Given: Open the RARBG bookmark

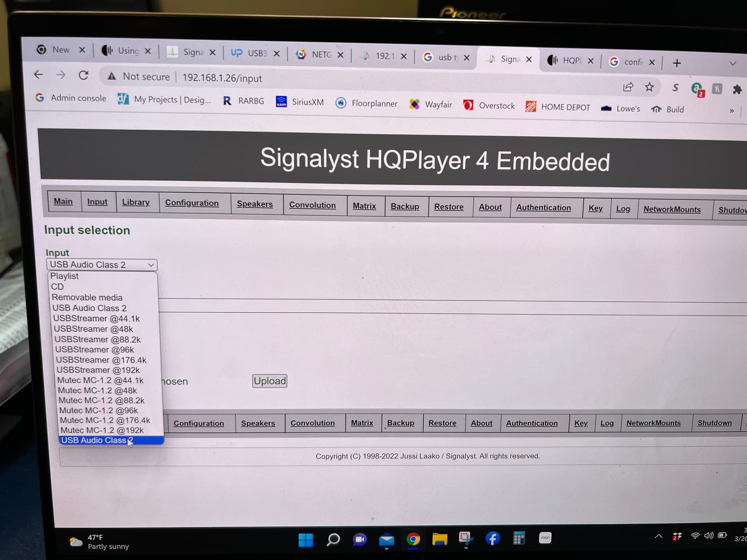Looking at the screenshot, I should pyautogui.click(x=244, y=101).
